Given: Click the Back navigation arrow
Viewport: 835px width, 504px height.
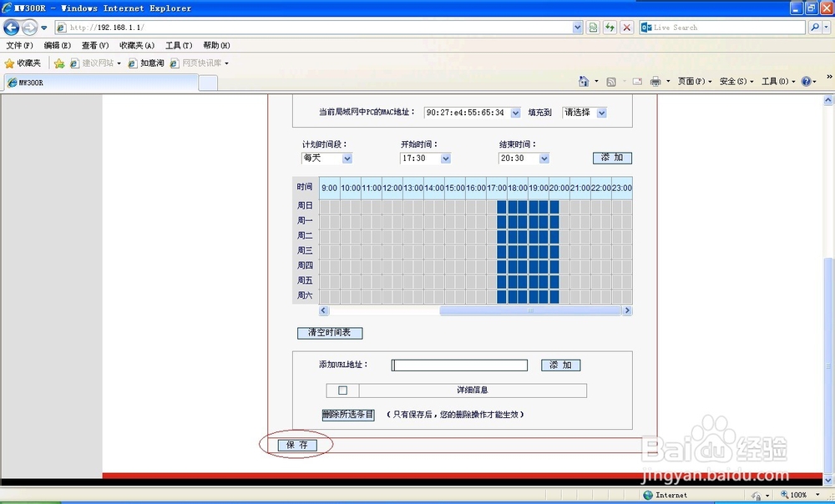Looking at the screenshot, I should pos(11,27).
